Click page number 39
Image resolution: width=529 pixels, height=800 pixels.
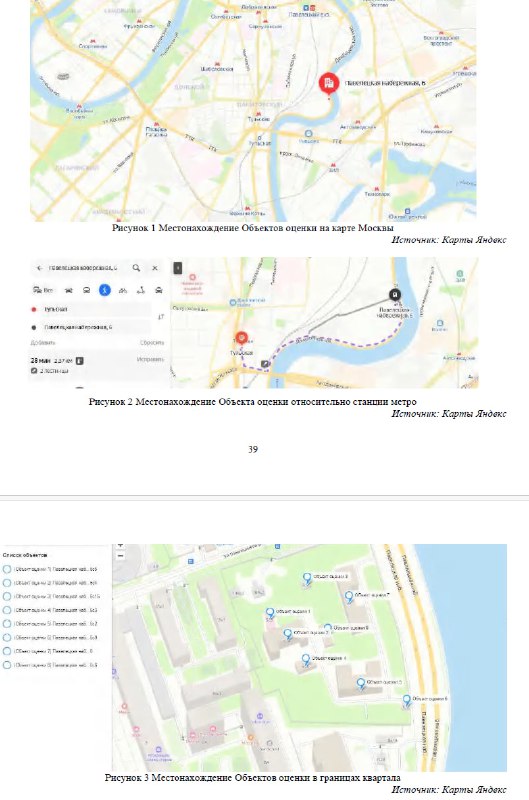pyautogui.click(x=253, y=449)
